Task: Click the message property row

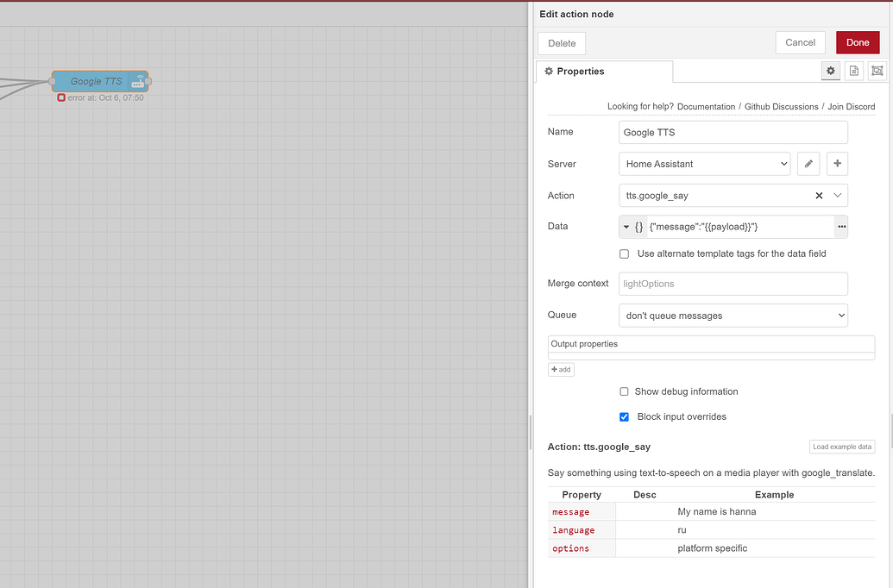Action: click(x=711, y=512)
